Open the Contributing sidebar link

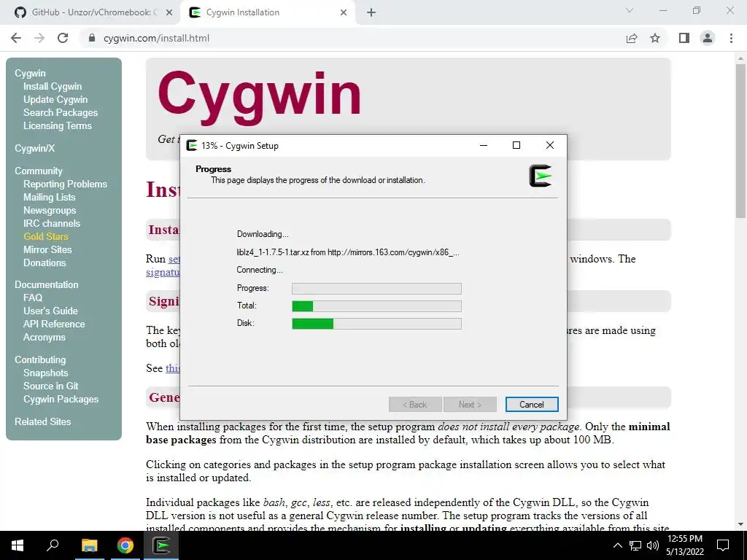tap(40, 359)
